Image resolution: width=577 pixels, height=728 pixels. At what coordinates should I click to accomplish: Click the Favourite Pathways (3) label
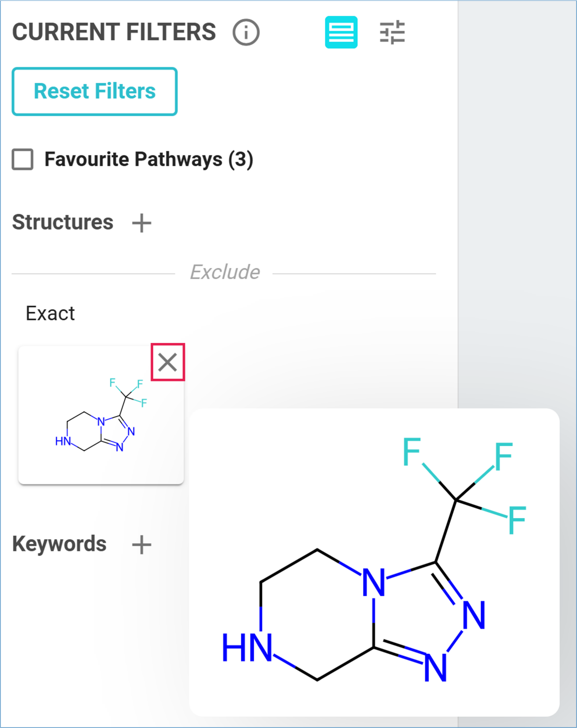(149, 159)
